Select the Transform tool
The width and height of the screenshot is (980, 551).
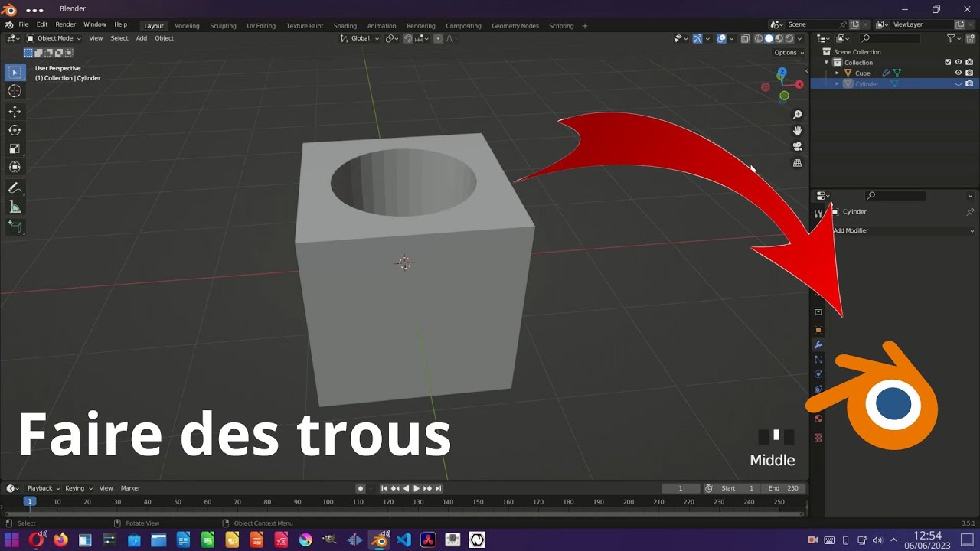point(15,167)
